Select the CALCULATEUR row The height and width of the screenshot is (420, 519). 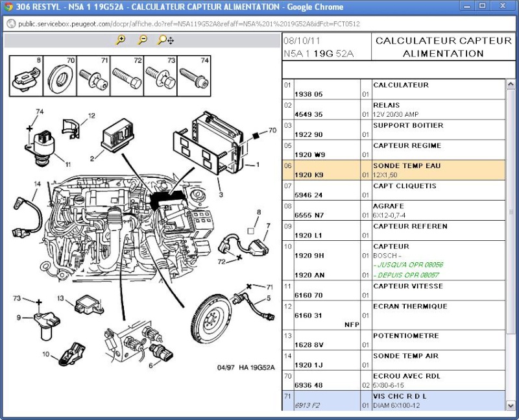394,90
